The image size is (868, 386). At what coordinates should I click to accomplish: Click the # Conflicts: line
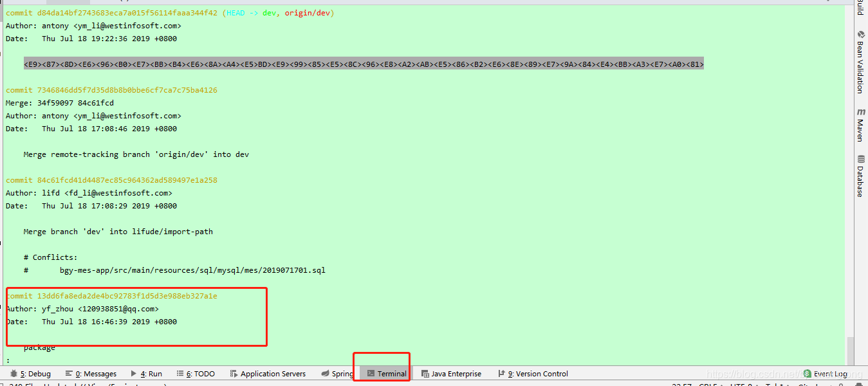pos(50,257)
